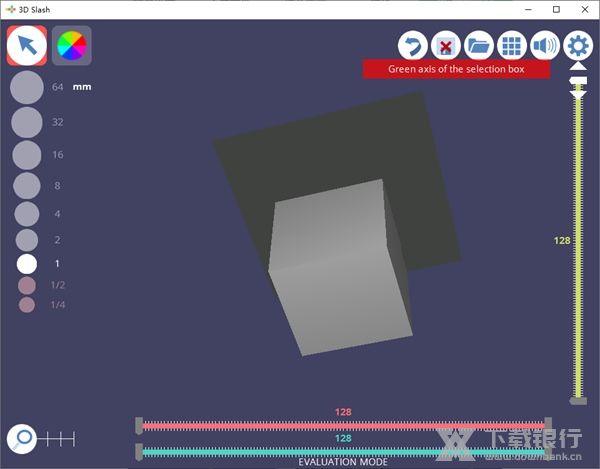600x469 pixels.
Task: Select the 8 cube size circle
Action: tap(27, 186)
